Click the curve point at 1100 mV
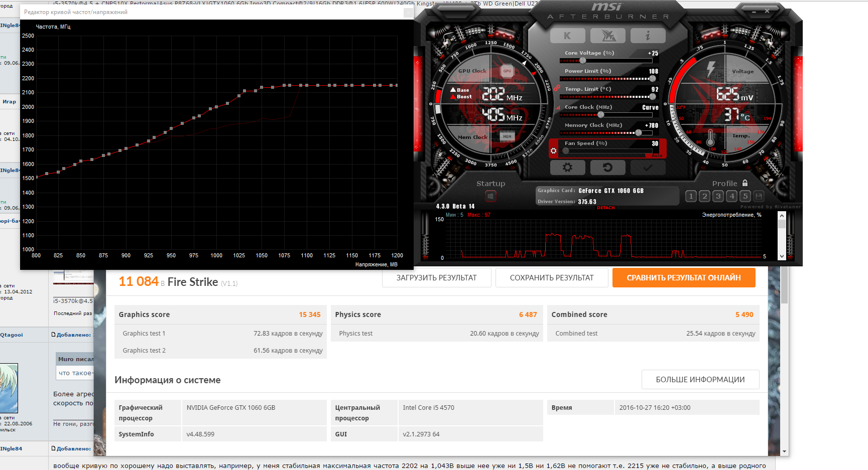Image resolution: width=868 pixels, height=470 pixels. (307, 85)
